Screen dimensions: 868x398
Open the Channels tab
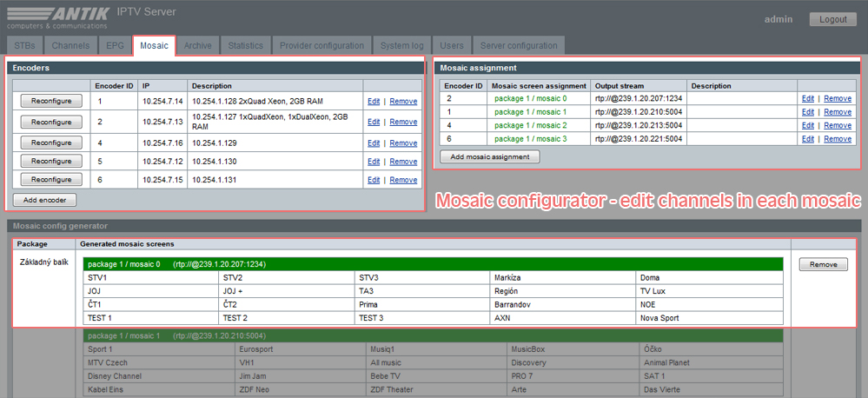[x=71, y=45]
